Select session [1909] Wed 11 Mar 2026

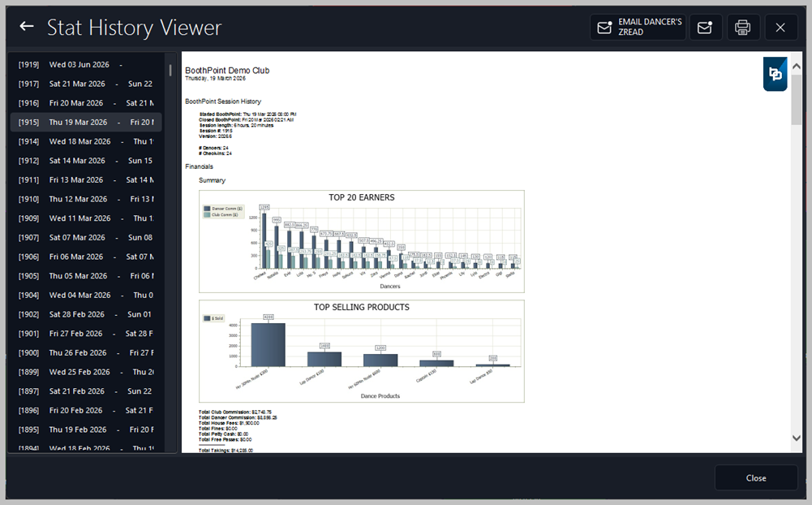click(x=86, y=218)
